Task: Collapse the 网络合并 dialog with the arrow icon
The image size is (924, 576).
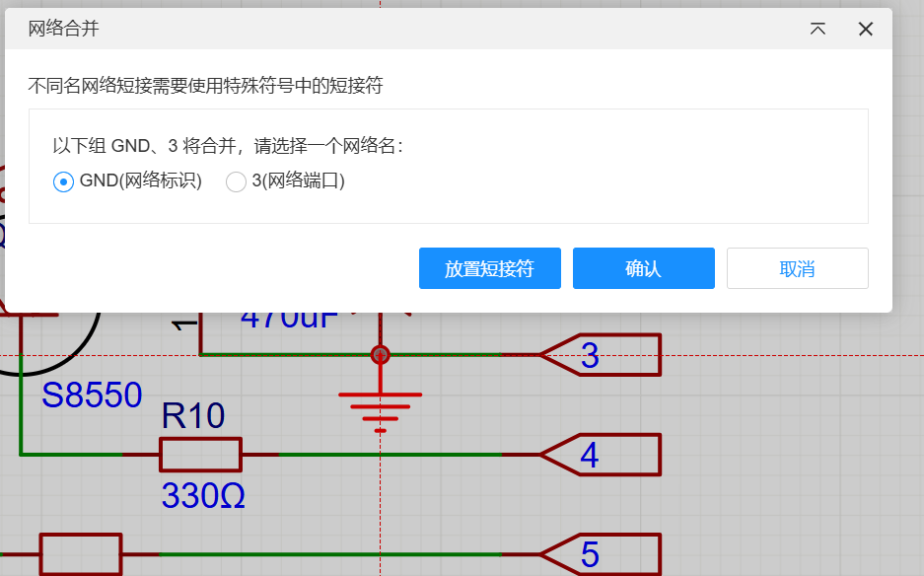Action: pyautogui.click(x=817, y=29)
